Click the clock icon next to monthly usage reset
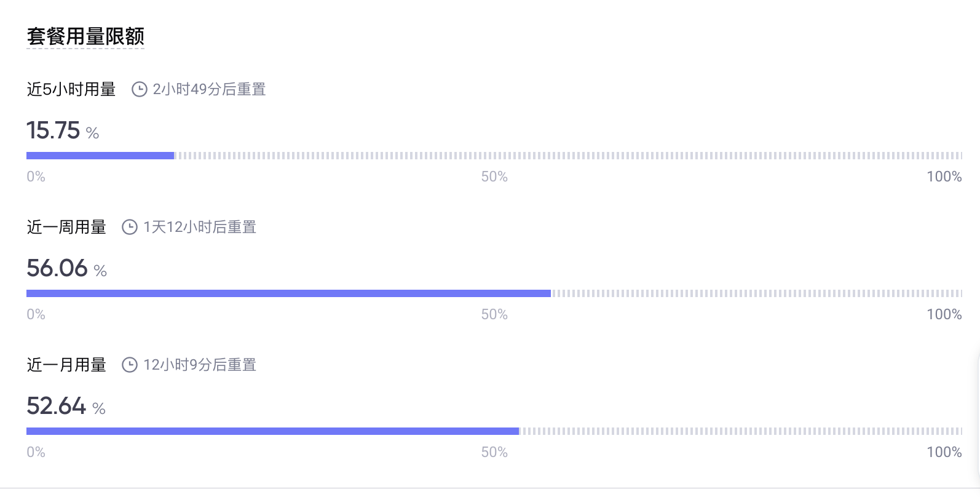980x497 pixels. point(130,365)
